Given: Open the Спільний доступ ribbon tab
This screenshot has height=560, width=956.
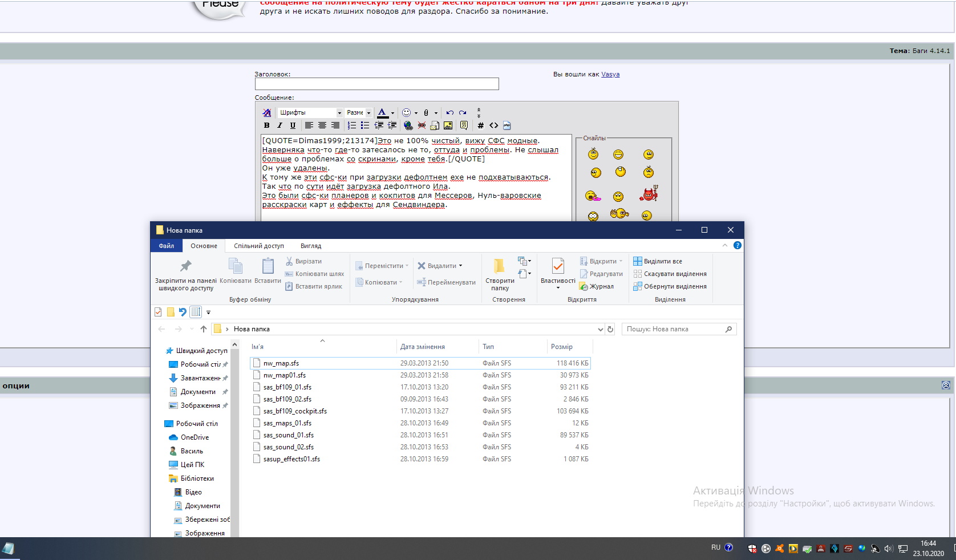Looking at the screenshot, I should 258,246.
